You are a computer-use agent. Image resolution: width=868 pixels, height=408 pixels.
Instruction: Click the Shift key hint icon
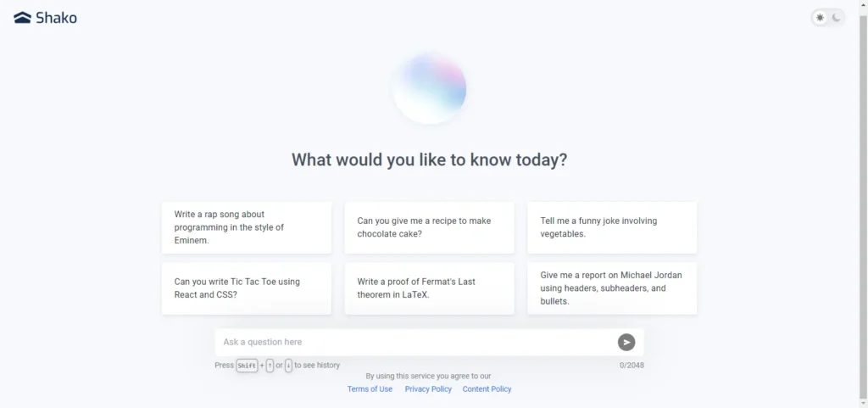coord(247,366)
